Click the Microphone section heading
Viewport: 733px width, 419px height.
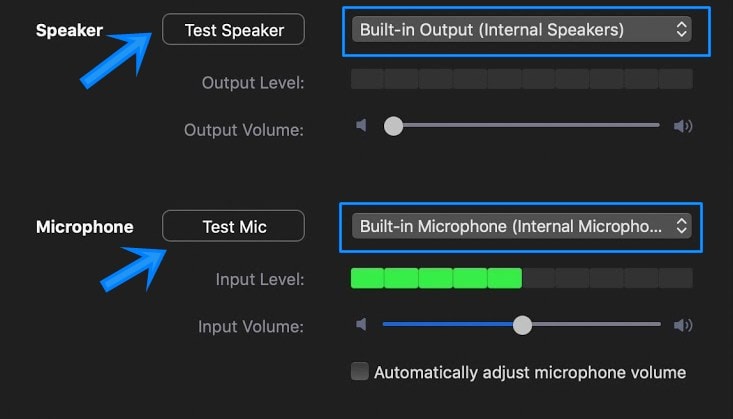click(x=85, y=227)
